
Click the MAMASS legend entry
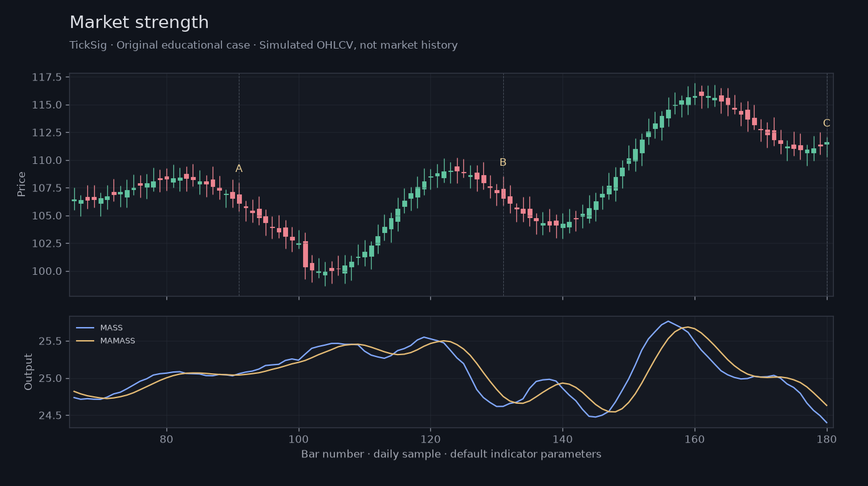click(105, 341)
